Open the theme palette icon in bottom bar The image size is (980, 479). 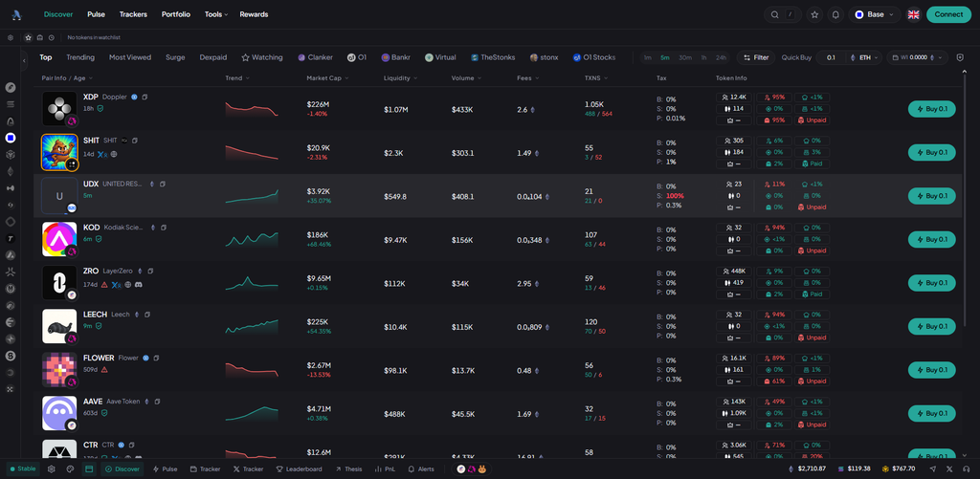click(x=70, y=469)
